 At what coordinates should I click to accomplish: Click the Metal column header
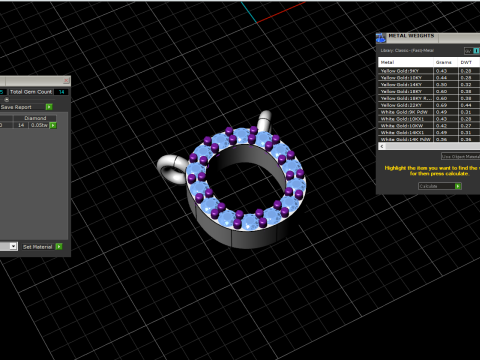click(406, 62)
